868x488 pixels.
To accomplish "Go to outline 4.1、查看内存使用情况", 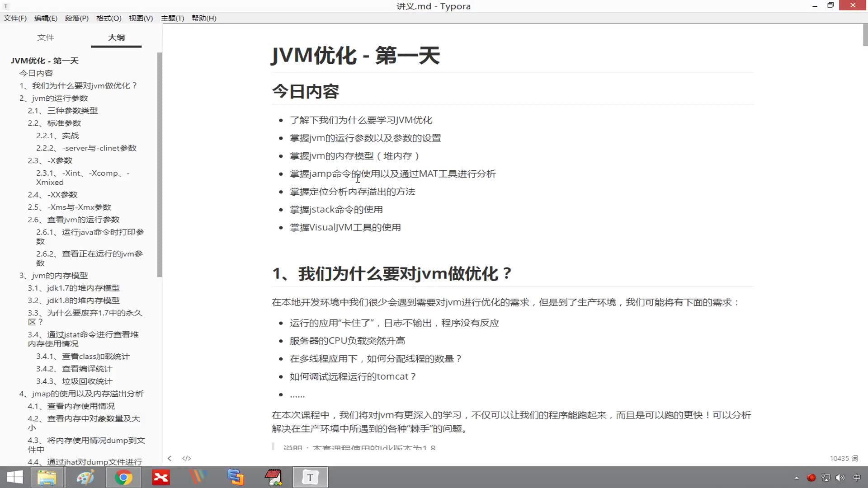I will coord(71,406).
